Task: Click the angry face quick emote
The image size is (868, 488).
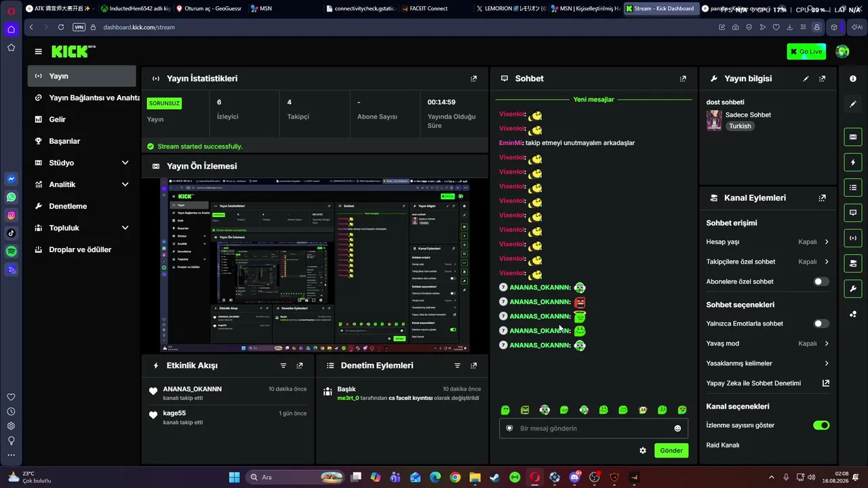Action: pyautogui.click(x=525, y=410)
